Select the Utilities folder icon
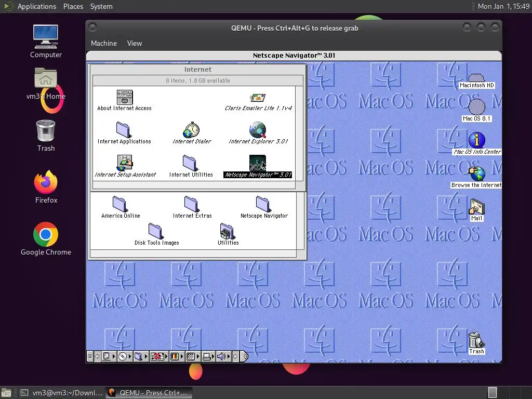The width and height of the screenshot is (532, 399). pyautogui.click(x=228, y=231)
